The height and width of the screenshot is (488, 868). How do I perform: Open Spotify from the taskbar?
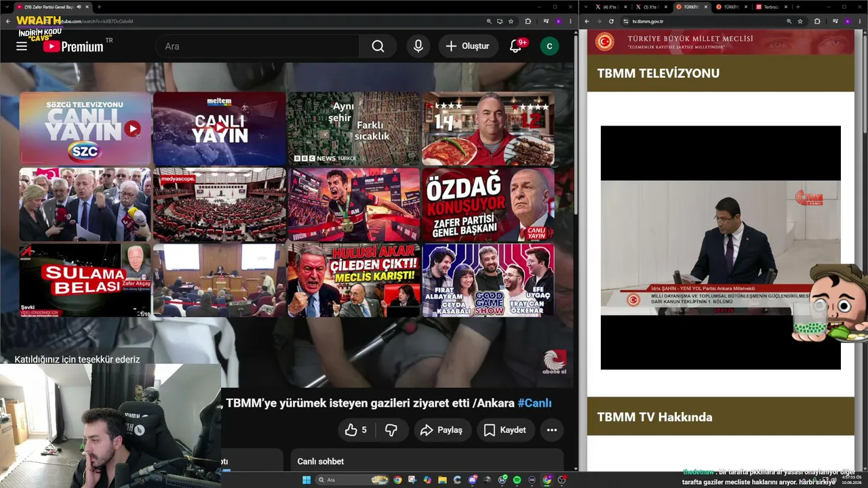coord(517,480)
